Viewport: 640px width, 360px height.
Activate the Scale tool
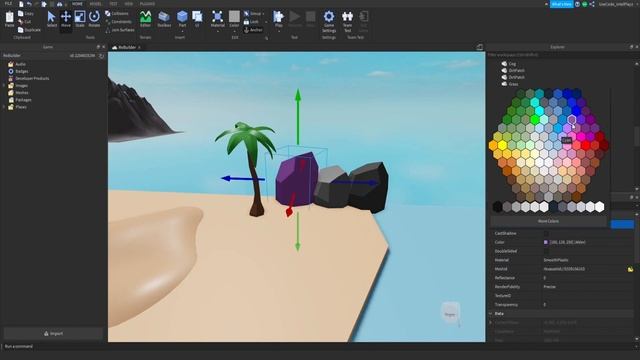80,19
